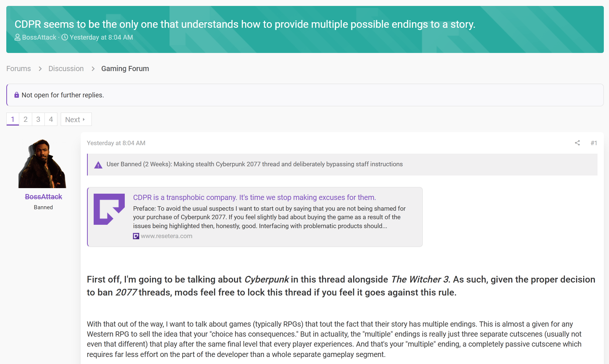
Task: Click the post timestamp above ban notice
Action: (116, 143)
